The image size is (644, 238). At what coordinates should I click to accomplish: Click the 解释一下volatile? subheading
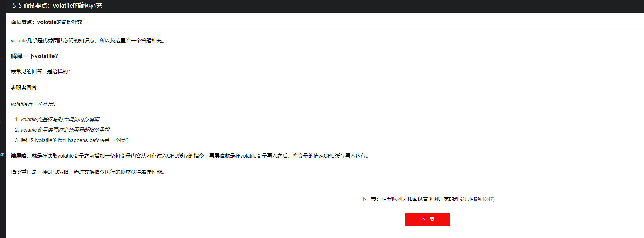(35, 56)
